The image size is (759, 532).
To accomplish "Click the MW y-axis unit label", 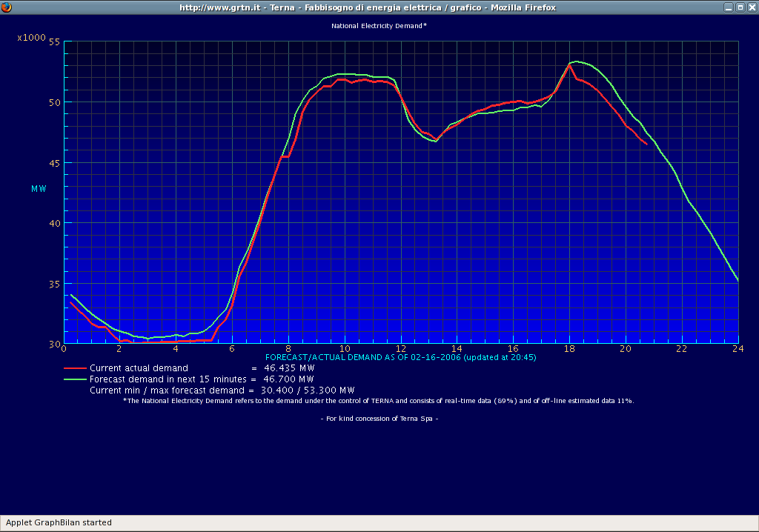I will pyautogui.click(x=39, y=189).
